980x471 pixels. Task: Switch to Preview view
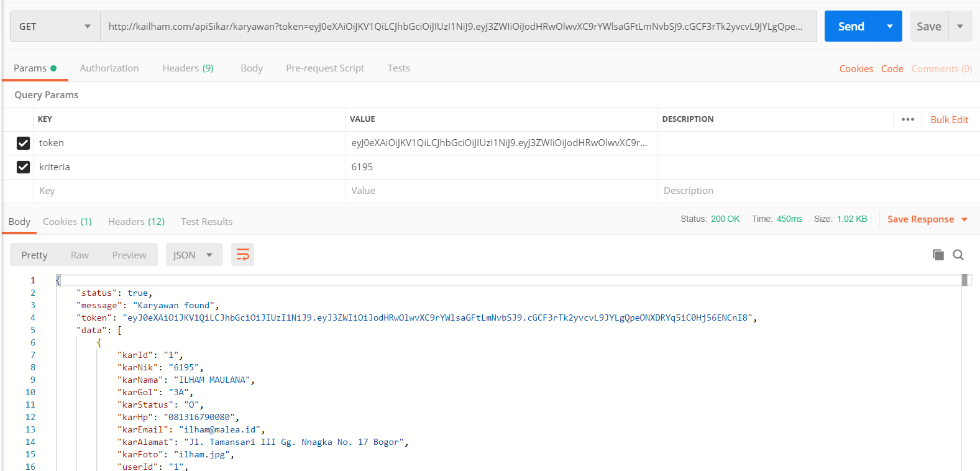pos(129,255)
